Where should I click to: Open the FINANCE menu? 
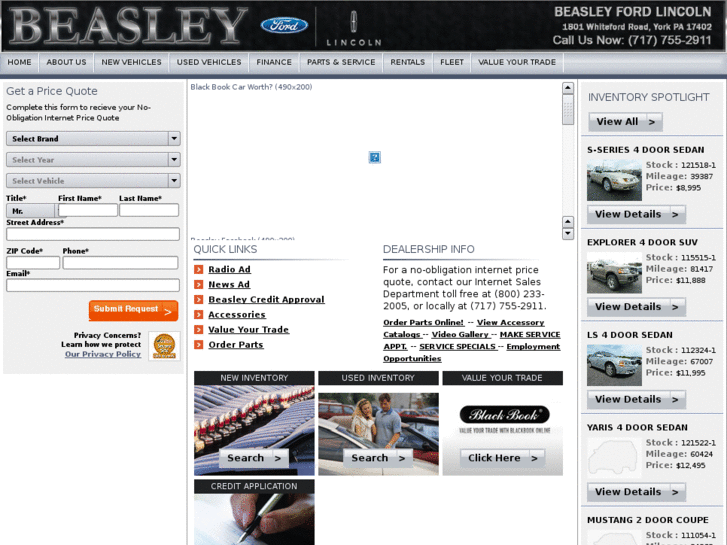[x=274, y=62]
